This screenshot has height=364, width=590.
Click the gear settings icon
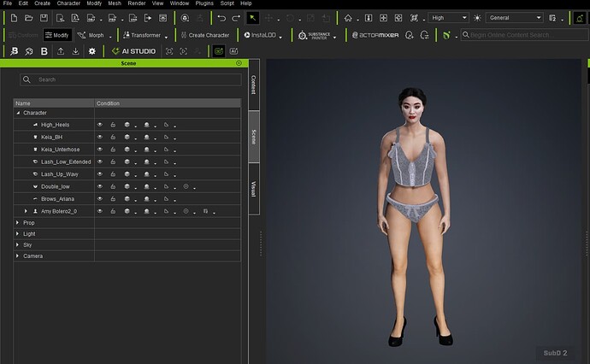pos(91,51)
